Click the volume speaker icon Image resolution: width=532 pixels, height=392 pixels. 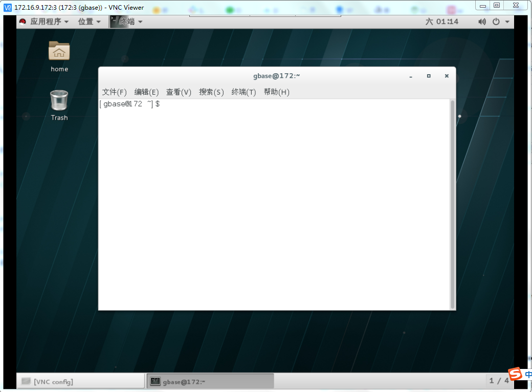(482, 21)
